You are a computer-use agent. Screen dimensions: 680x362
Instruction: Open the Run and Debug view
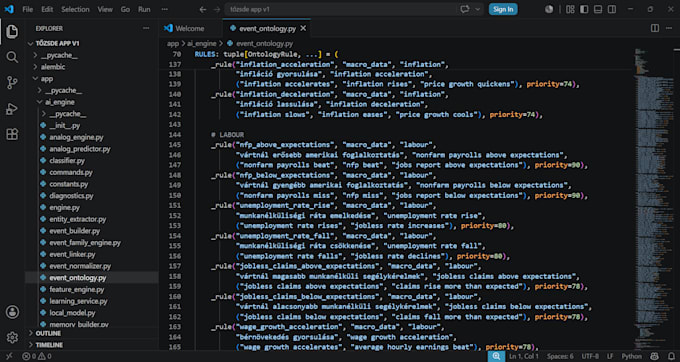click(12, 108)
